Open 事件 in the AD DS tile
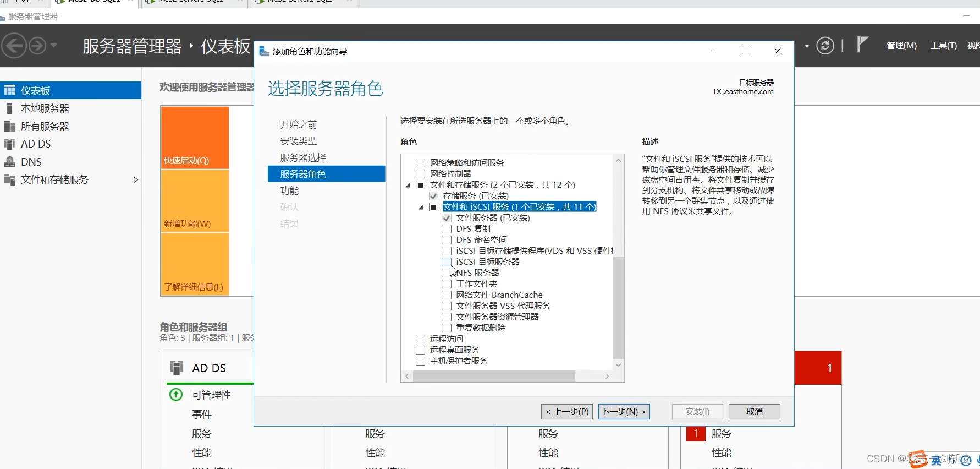The image size is (980, 469). pyautogui.click(x=202, y=414)
